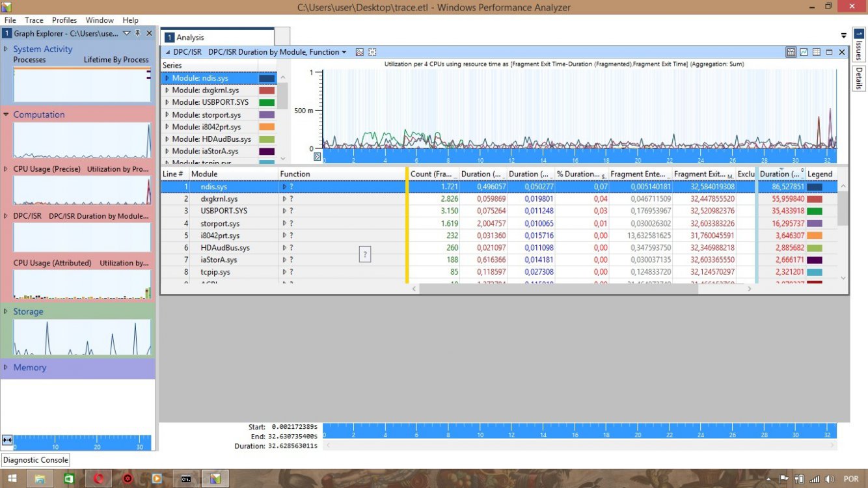Image resolution: width=868 pixels, height=488 pixels.
Task: Select the Analysis tab
Action: point(217,37)
